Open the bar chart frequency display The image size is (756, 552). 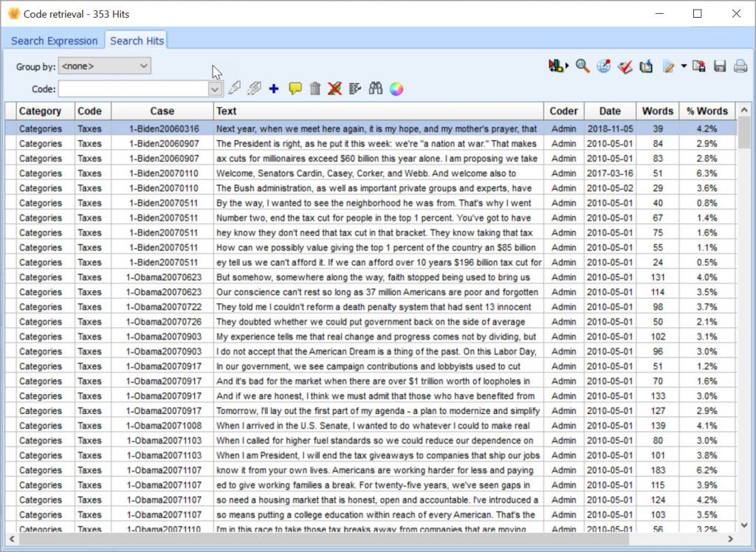(x=555, y=66)
